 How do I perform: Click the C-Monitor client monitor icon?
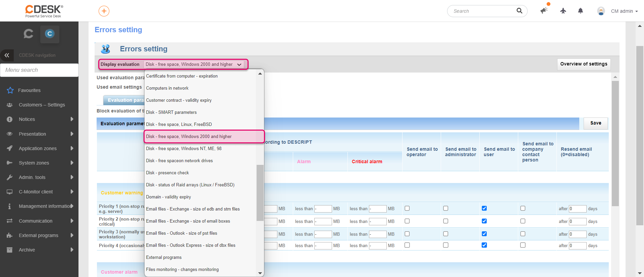(x=10, y=192)
